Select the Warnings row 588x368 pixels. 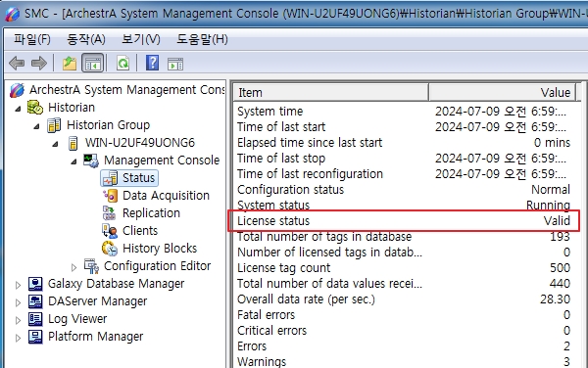404,361
